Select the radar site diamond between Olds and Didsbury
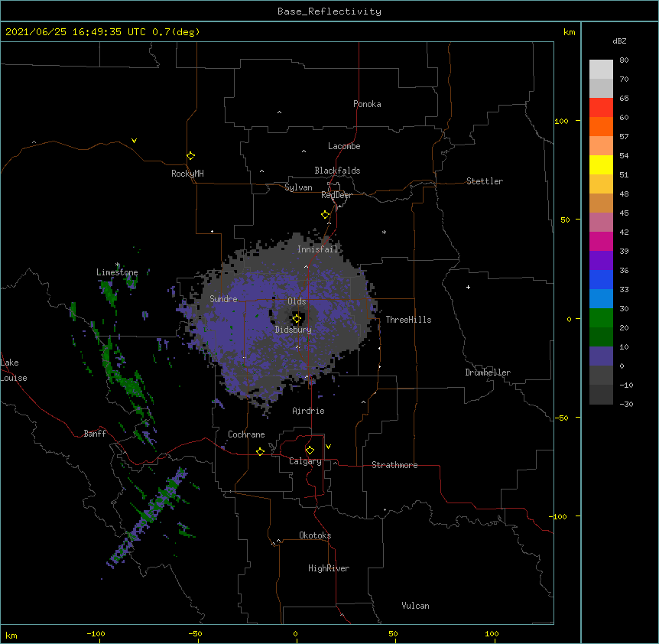This screenshot has width=659, height=644. (297, 319)
